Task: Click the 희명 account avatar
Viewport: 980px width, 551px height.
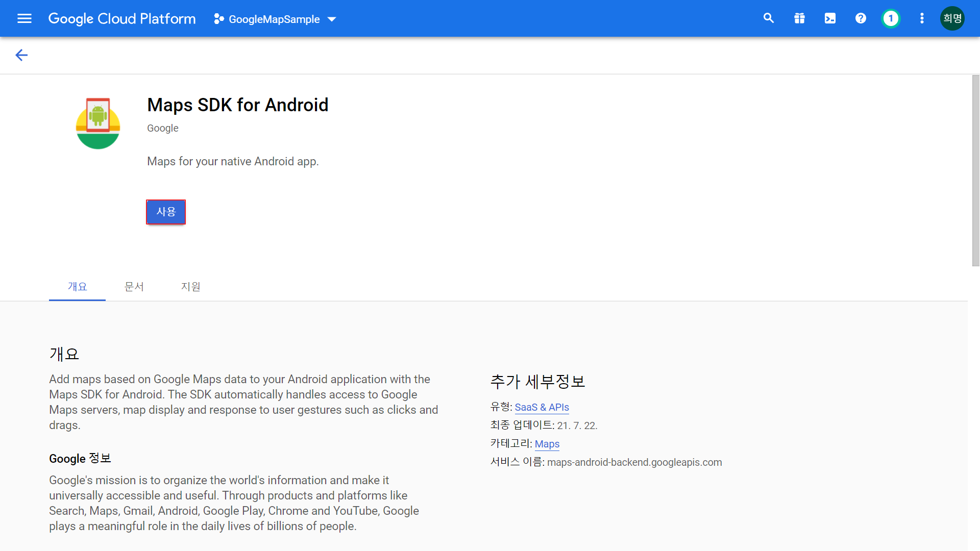Action: tap(952, 19)
